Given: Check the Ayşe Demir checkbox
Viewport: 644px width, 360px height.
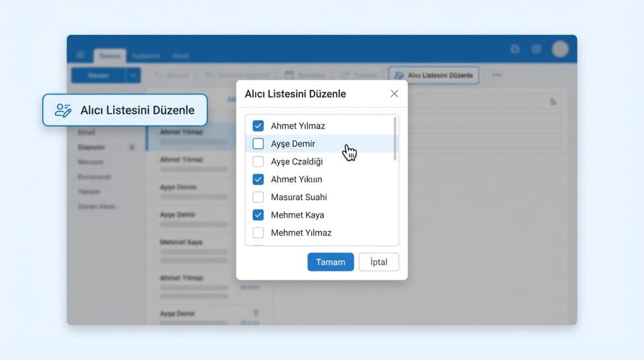Looking at the screenshot, I should coord(258,143).
